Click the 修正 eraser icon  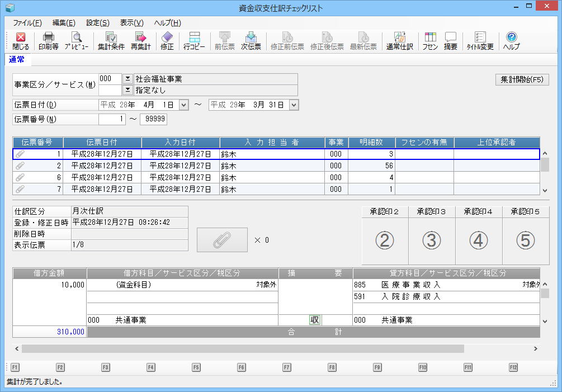click(167, 41)
